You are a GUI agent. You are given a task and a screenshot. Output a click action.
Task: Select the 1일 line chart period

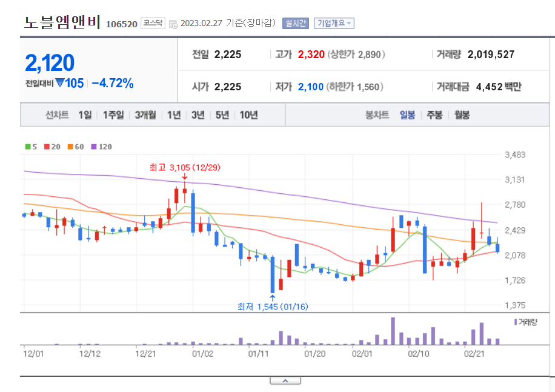tap(85, 115)
